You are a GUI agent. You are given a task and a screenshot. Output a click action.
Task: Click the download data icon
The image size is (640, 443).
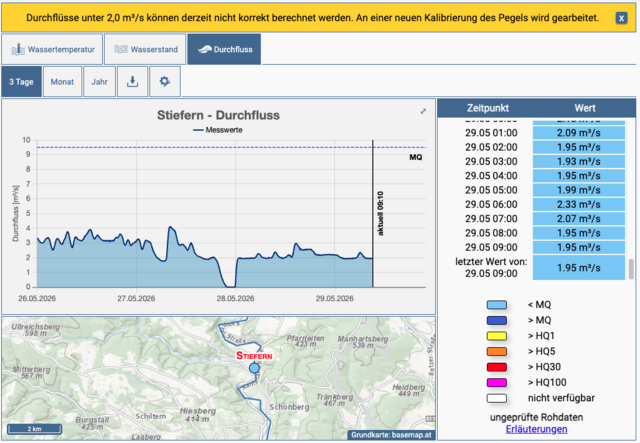(x=132, y=82)
